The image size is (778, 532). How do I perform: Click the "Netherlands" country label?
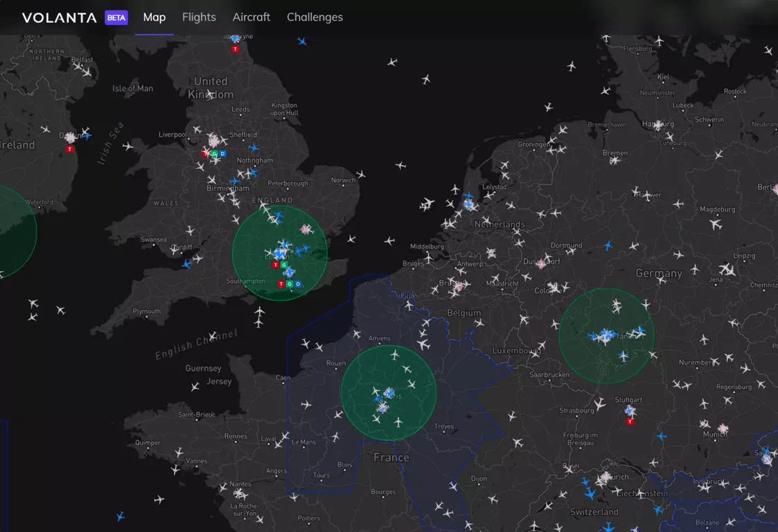[499, 224]
